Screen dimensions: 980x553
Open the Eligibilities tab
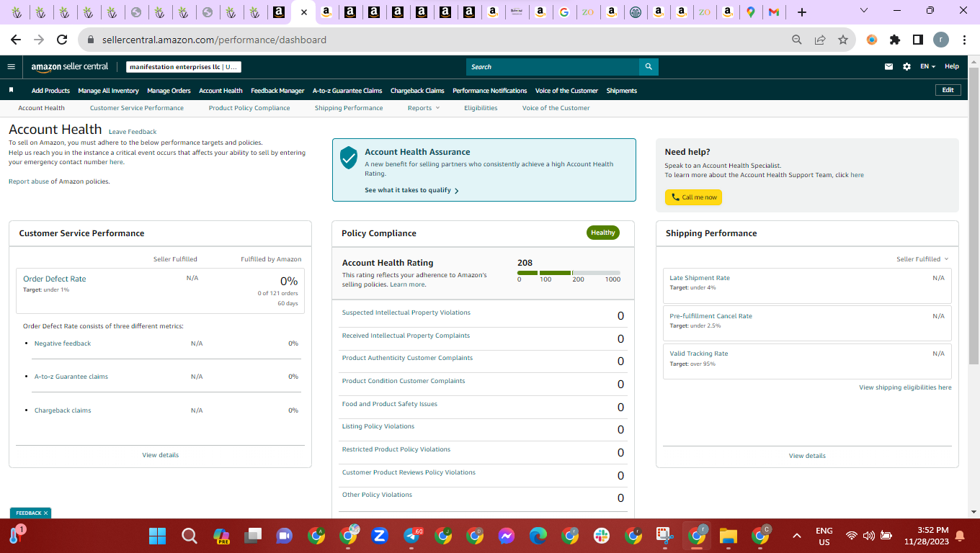coord(481,108)
